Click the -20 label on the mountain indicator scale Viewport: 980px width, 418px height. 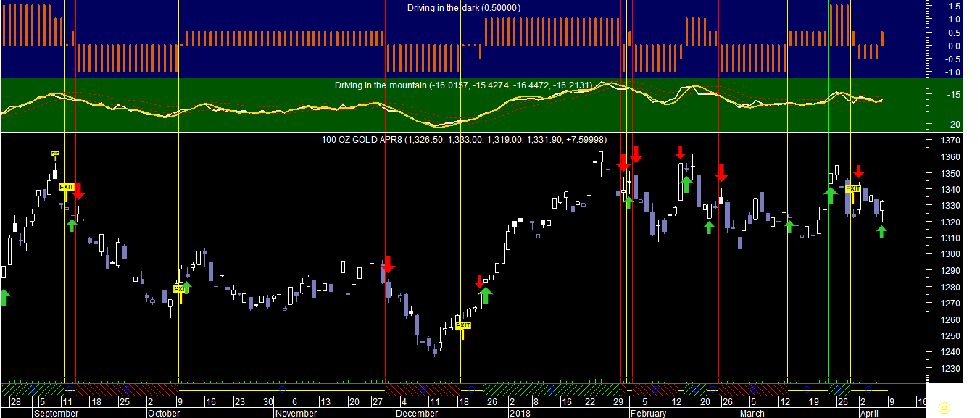(953, 124)
